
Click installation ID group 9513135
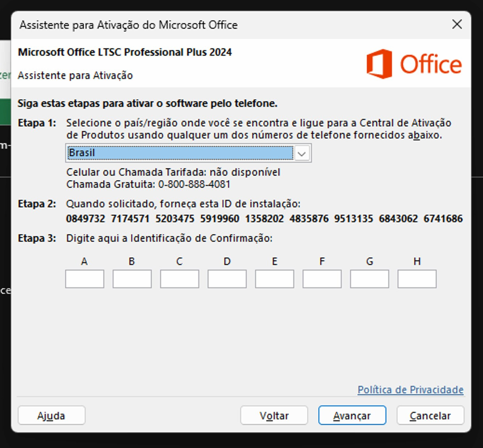[x=354, y=219]
